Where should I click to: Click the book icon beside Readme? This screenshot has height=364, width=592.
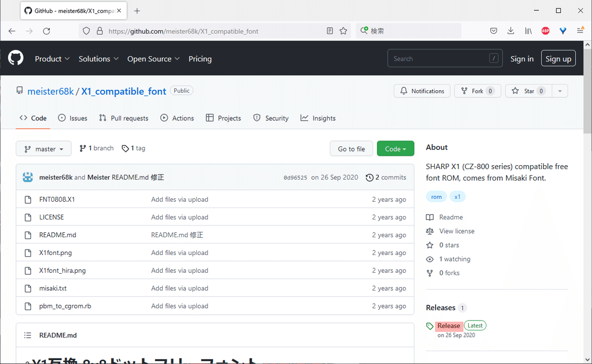point(430,217)
